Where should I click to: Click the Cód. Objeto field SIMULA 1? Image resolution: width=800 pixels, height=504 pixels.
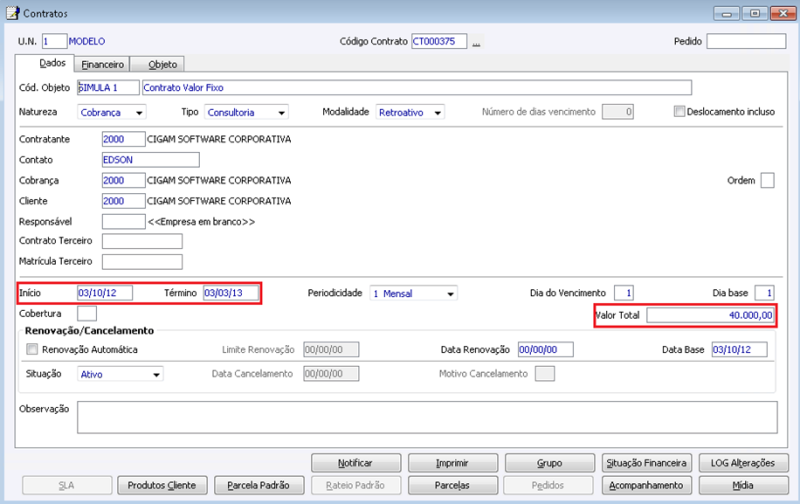coord(108,88)
